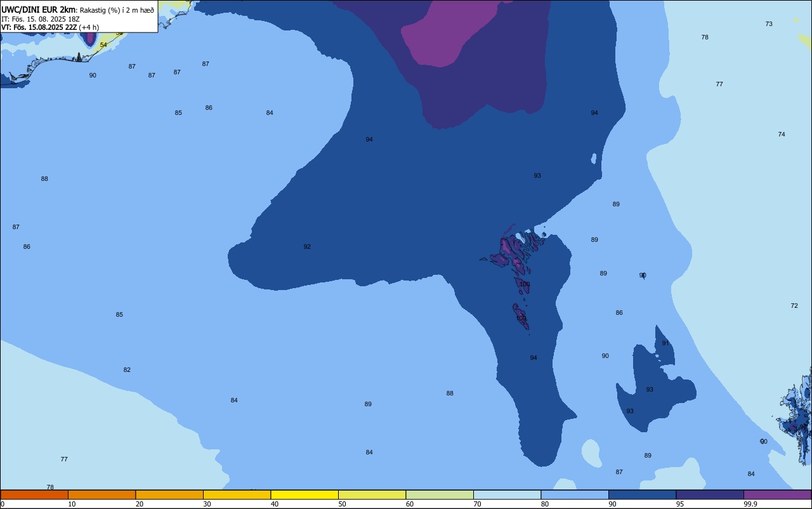Click the humidity value 91 on the map

coord(665,343)
